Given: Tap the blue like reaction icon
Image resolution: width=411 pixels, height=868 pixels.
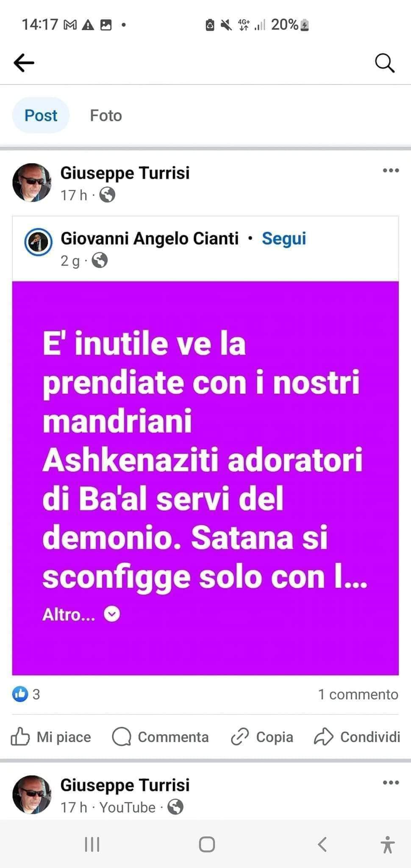Looking at the screenshot, I should 20,694.
